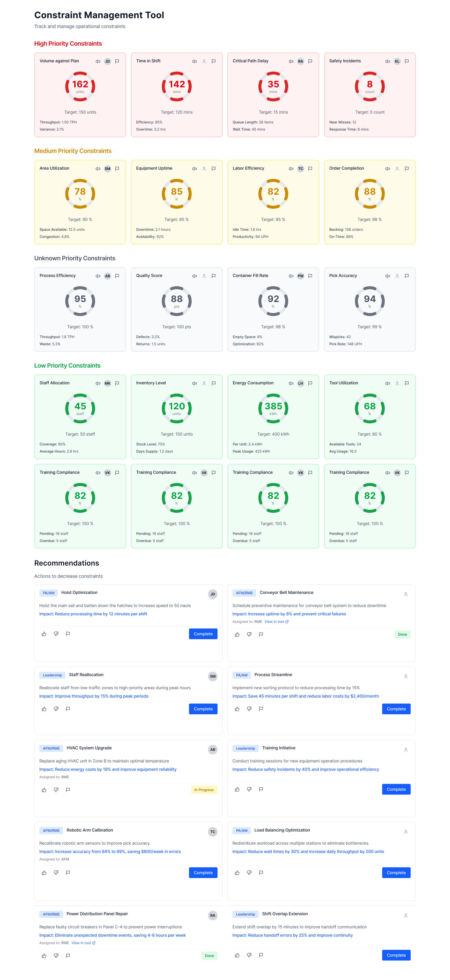
Task: Flag the Load Balancing Optimization recommendation
Action: [x=261, y=872]
